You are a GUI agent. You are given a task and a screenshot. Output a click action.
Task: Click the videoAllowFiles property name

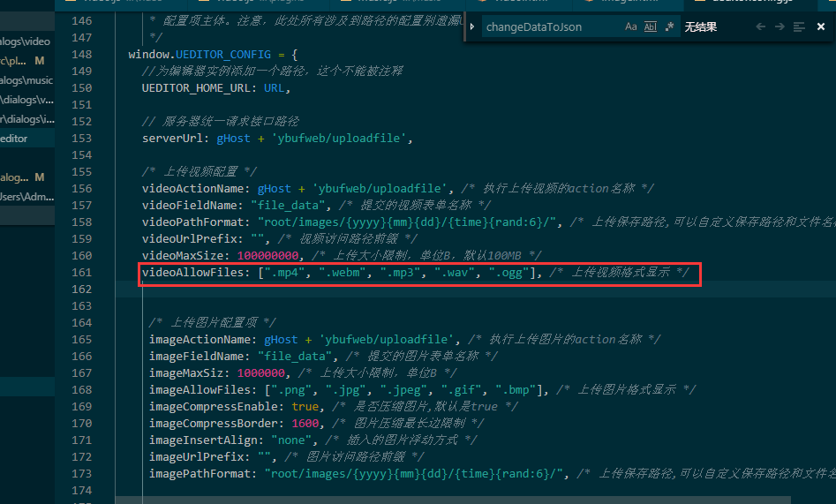pyautogui.click(x=192, y=272)
